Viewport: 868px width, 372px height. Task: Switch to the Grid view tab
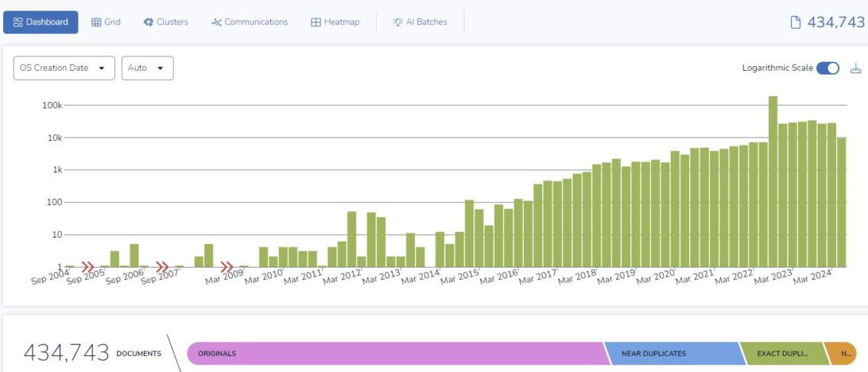point(106,22)
